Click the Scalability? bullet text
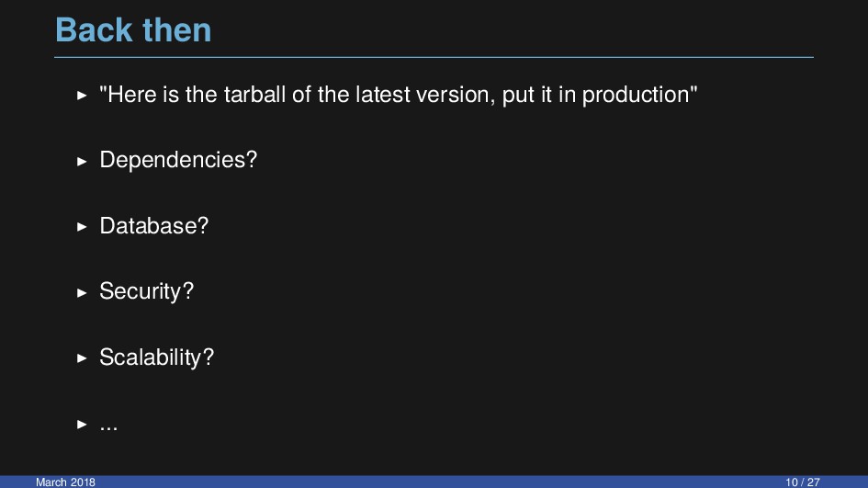The width and height of the screenshot is (868, 488). coord(157,357)
